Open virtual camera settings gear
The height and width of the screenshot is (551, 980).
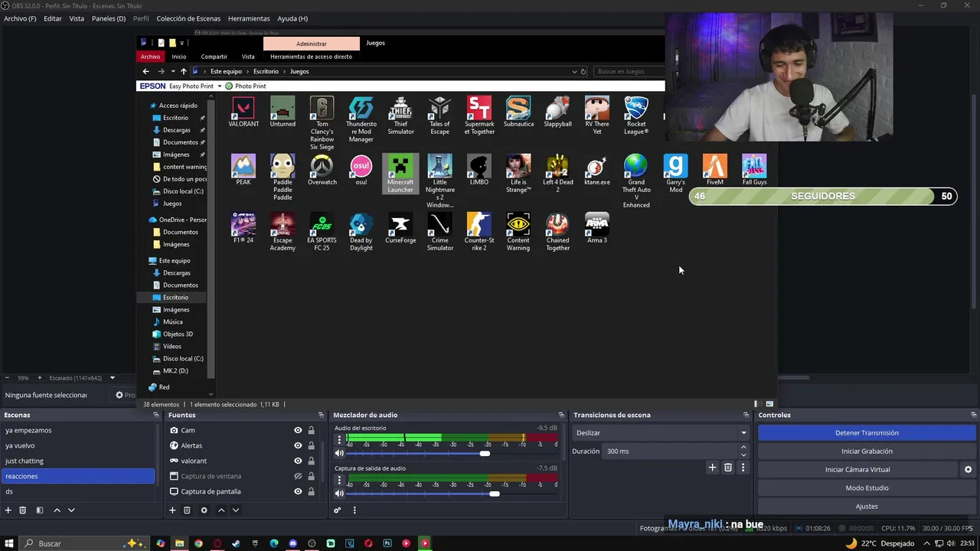968,470
